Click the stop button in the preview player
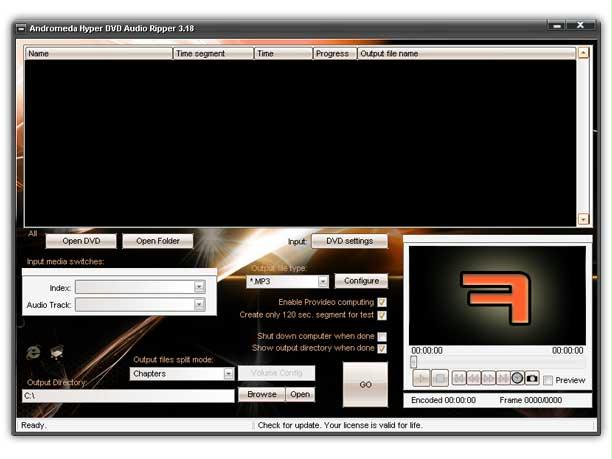The width and height of the screenshot is (612, 459). click(x=440, y=378)
